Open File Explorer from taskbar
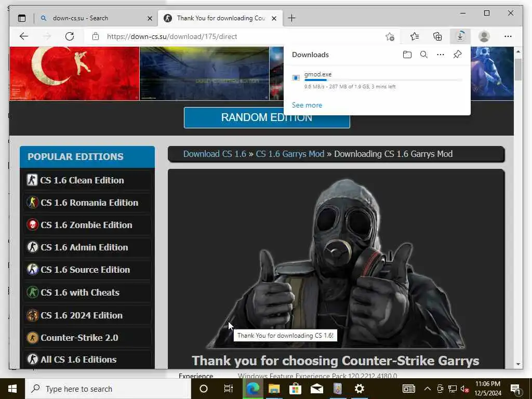Viewport: 532px width, 399px height. tap(274, 389)
